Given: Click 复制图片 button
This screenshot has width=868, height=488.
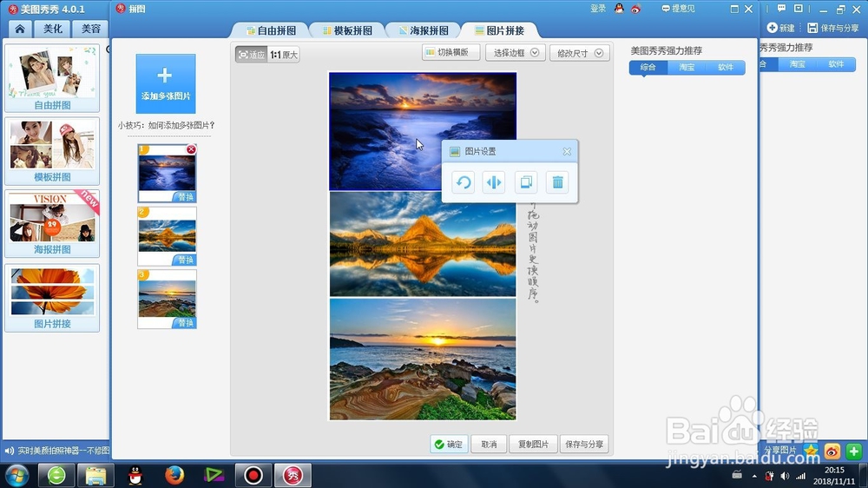Looking at the screenshot, I should pyautogui.click(x=533, y=445).
